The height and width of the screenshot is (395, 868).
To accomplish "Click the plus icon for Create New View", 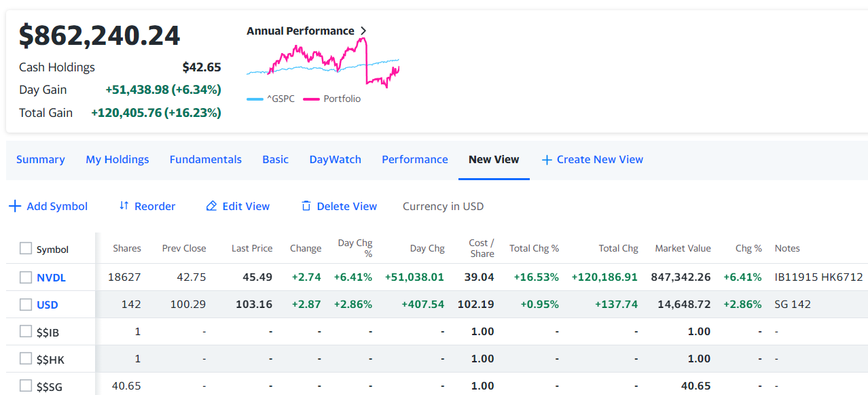I will coord(547,160).
